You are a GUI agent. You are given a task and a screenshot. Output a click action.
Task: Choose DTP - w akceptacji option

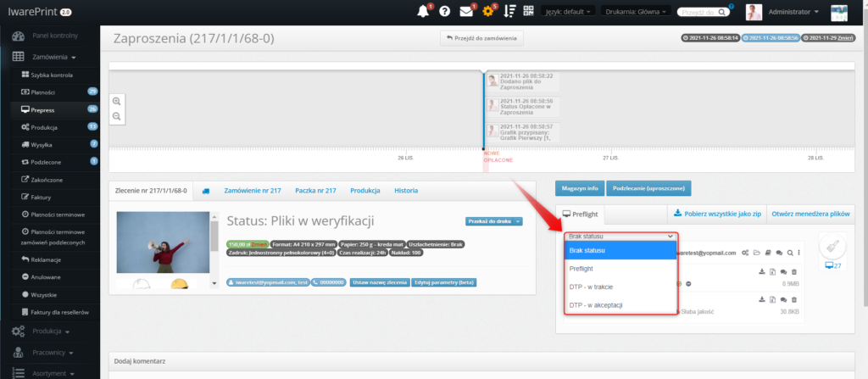[620, 305]
